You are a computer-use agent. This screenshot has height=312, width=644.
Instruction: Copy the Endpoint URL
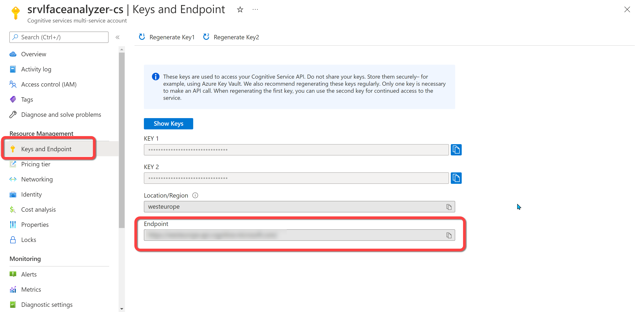pos(449,235)
